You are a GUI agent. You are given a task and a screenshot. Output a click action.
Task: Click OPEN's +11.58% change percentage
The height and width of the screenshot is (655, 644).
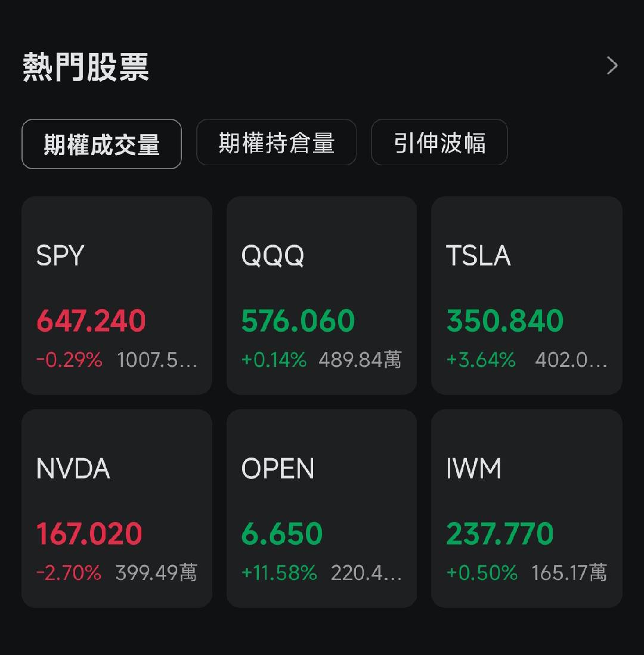(x=280, y=573)
